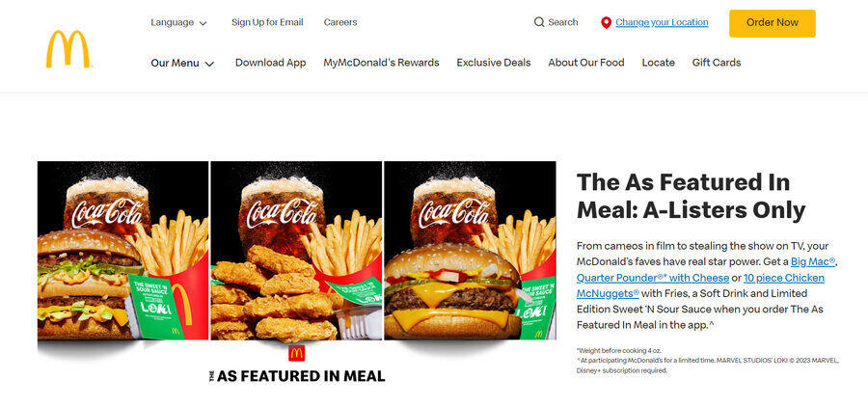
Task: Follow the Quarter Pounder with Cheese link
Action: 653,278
